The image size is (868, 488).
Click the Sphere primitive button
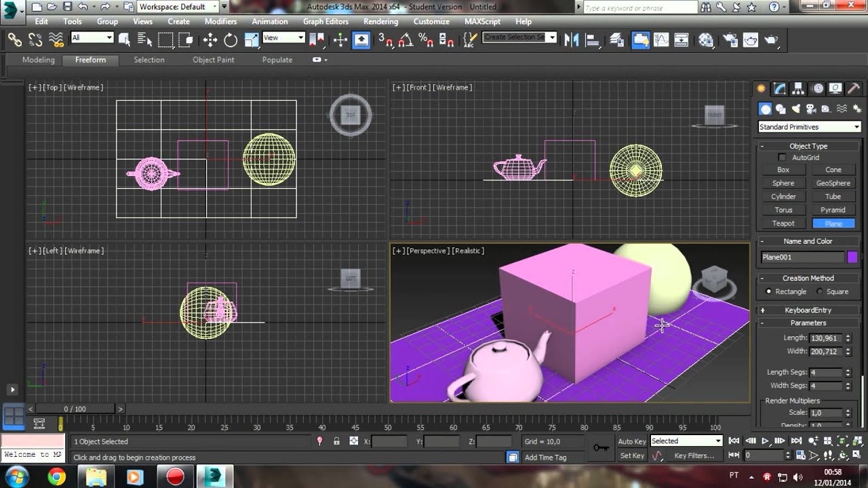[x=783, y=183]
